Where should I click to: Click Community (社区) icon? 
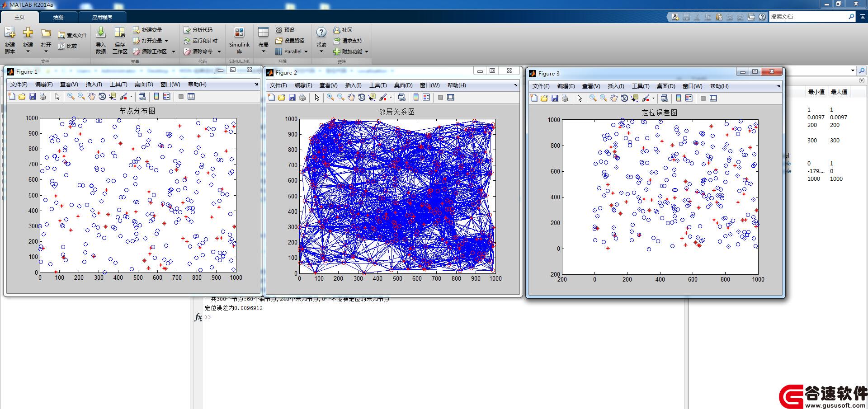click(x=336, y=30)
